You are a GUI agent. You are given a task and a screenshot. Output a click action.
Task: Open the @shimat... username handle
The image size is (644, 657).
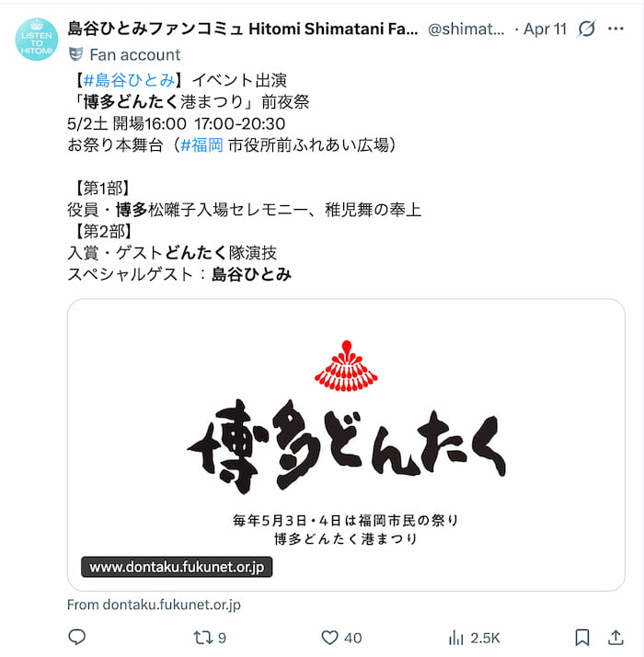[466, 29]
